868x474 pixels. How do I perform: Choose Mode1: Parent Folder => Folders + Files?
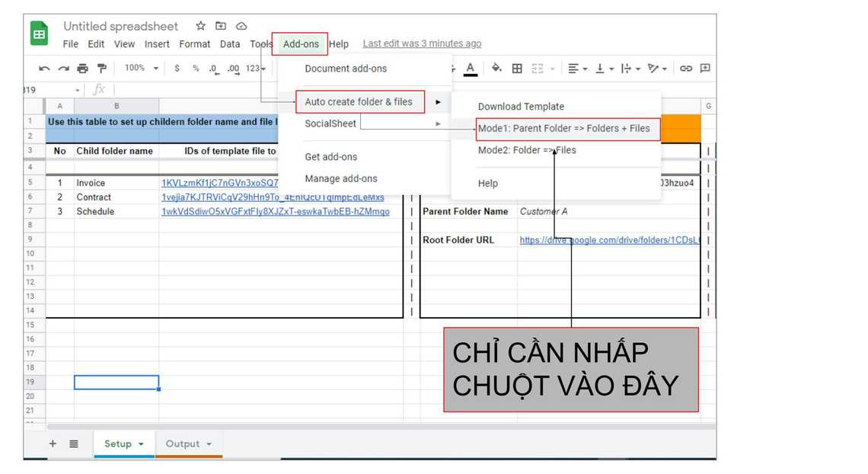pos(563,128)
